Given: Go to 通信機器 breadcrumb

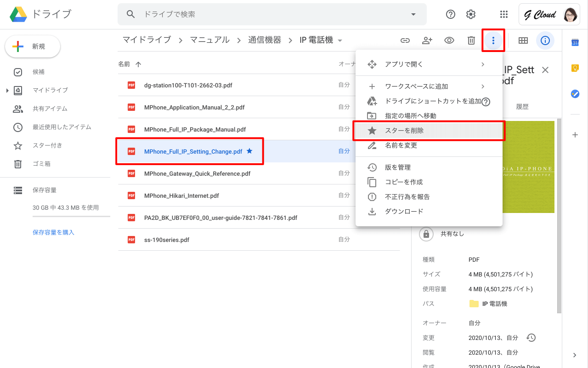Looking at the screenshot, I should click(x=265, y=40).
